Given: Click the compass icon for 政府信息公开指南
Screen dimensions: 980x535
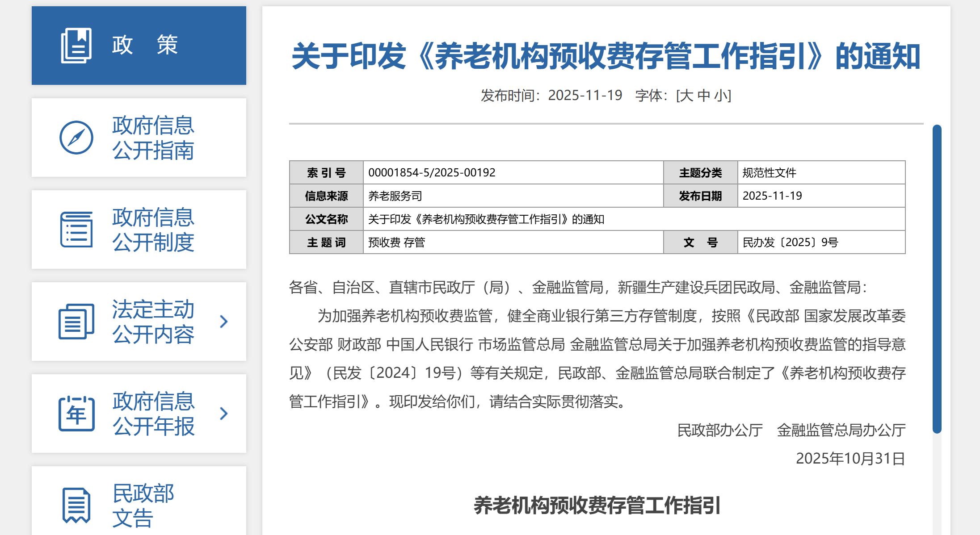Looking at the screenshot, I should [x=76, y=138].
